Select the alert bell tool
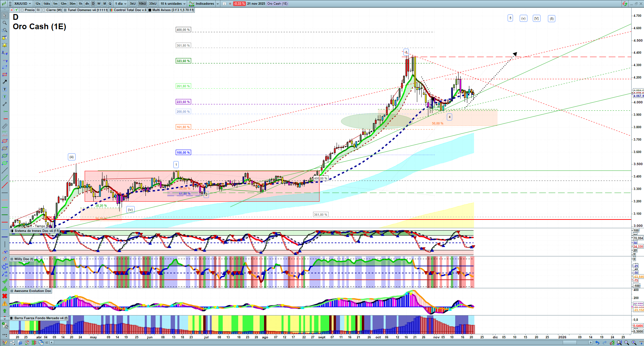Image resolution: width=644 pixels, height=346 pixels. [x=5, y=45]
